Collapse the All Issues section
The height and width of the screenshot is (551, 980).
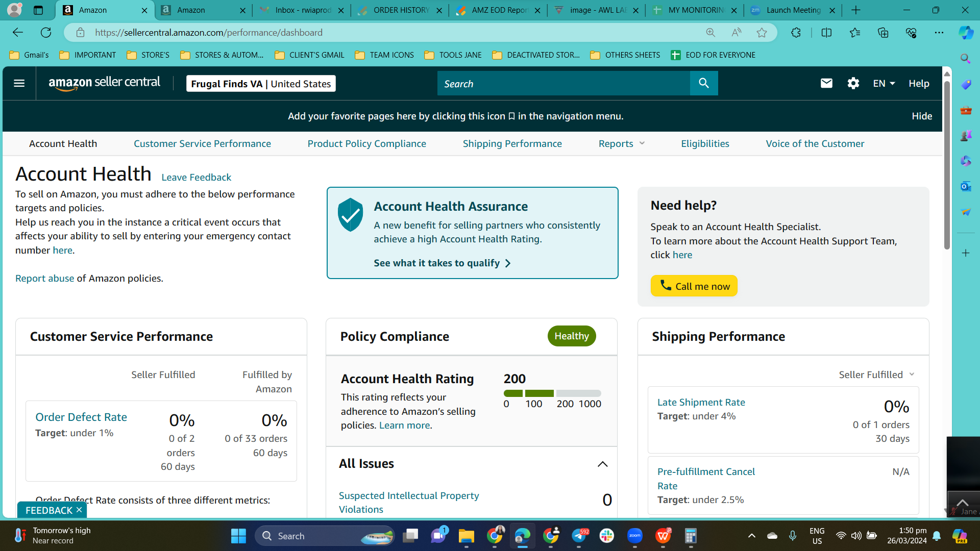602,464
